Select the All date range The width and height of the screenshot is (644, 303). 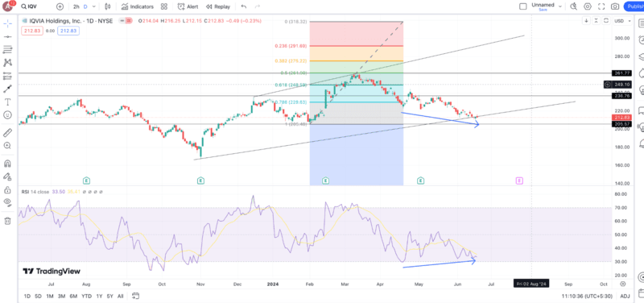[x=120, y=296]
